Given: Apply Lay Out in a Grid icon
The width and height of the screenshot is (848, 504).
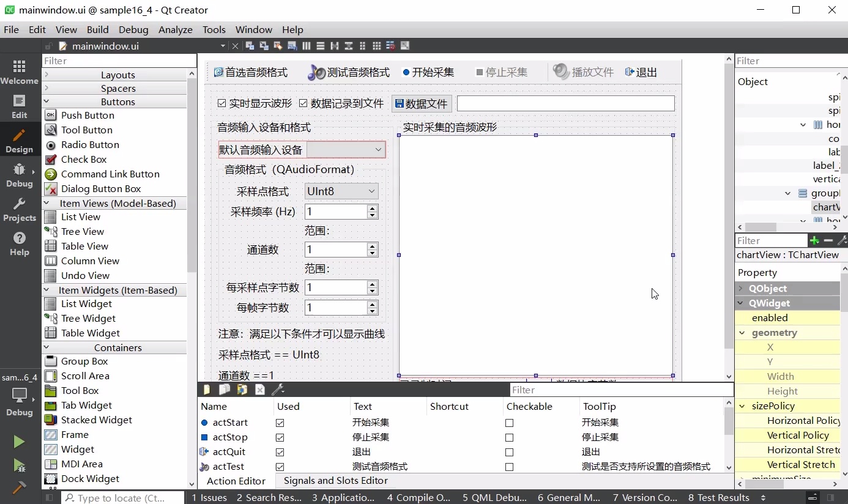Looking at the screenshot, I should [x=377, y=46].
